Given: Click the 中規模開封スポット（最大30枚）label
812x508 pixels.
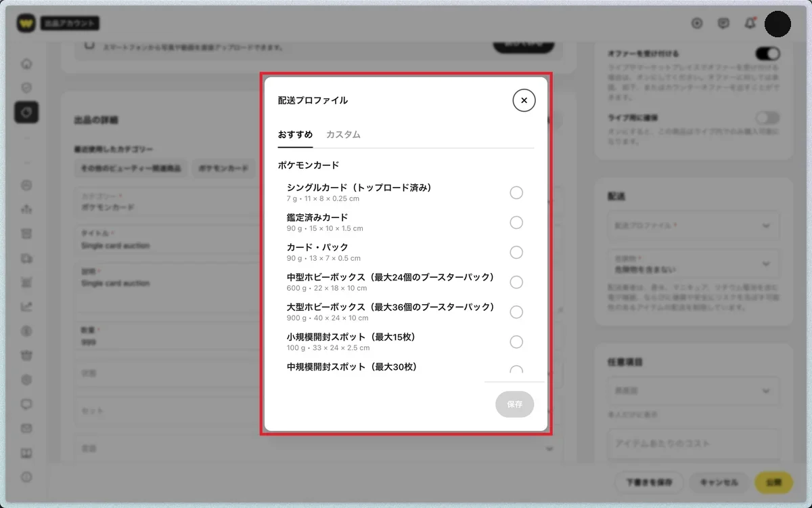Looking at the screenshot, I should (x=352, y=367).
